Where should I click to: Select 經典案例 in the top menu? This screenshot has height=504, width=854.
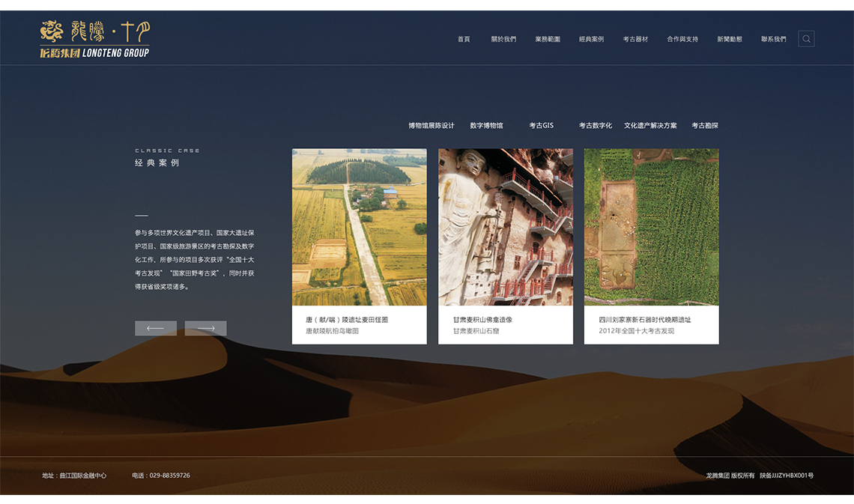click(x=591, y=39)
